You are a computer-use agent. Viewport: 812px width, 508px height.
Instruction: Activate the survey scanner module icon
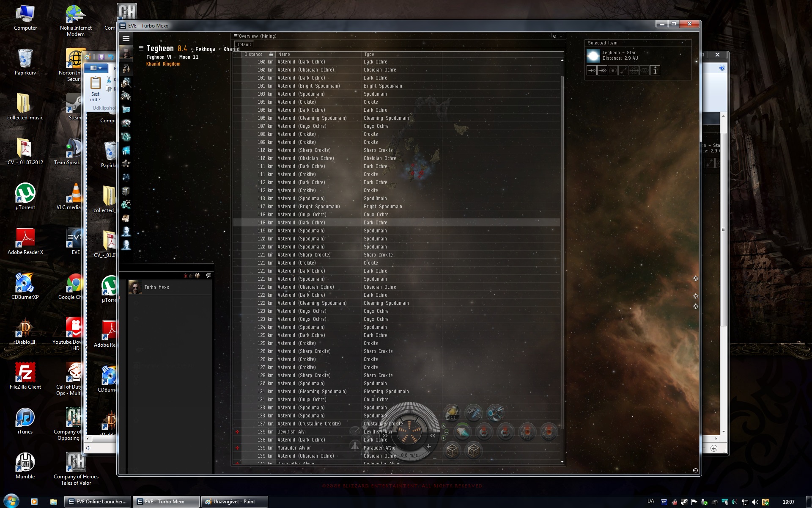462,432
